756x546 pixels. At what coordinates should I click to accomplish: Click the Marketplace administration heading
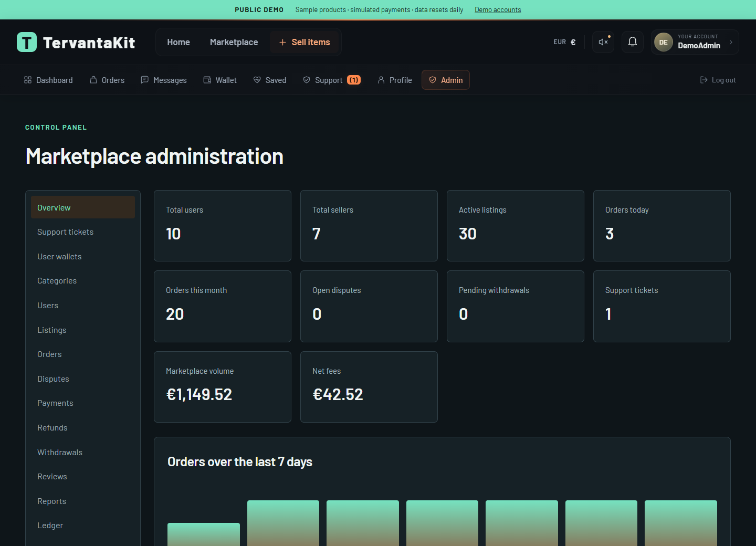pos(154,156)
